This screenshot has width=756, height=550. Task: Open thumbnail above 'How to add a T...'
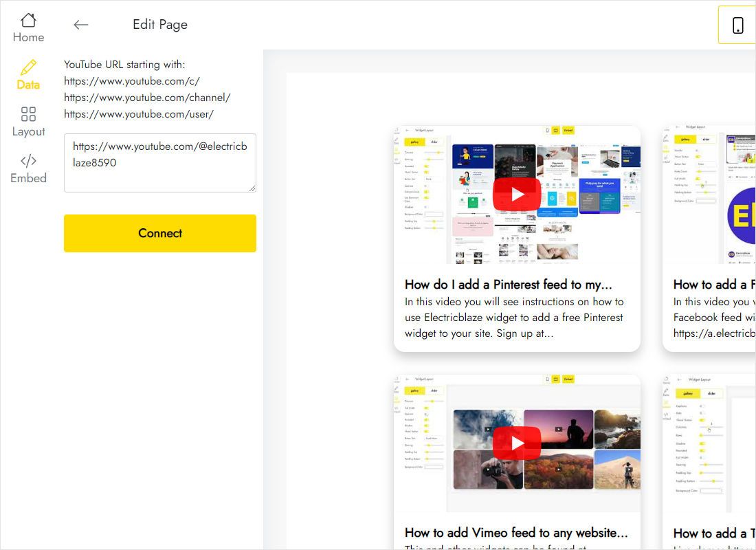click(709, 443)
